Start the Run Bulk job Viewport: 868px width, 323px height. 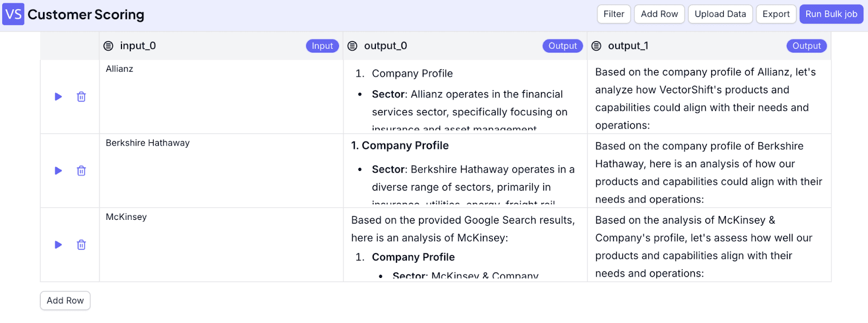point(831,14)
